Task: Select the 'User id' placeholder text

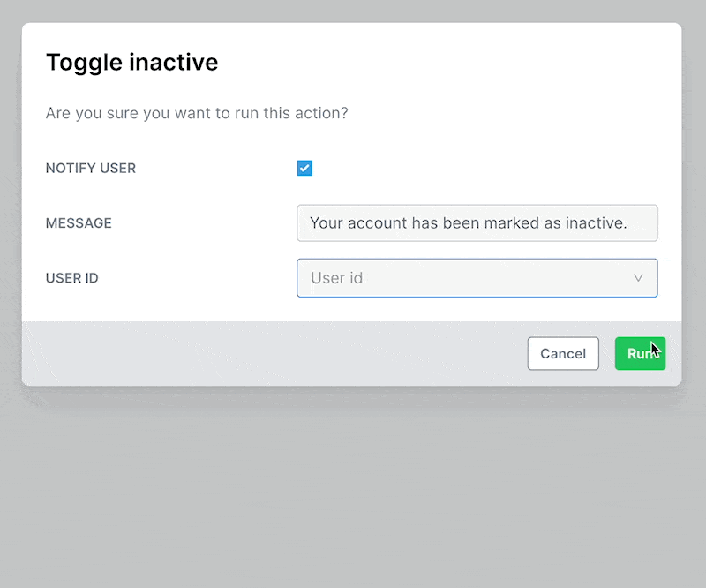Action: (337, 278)
